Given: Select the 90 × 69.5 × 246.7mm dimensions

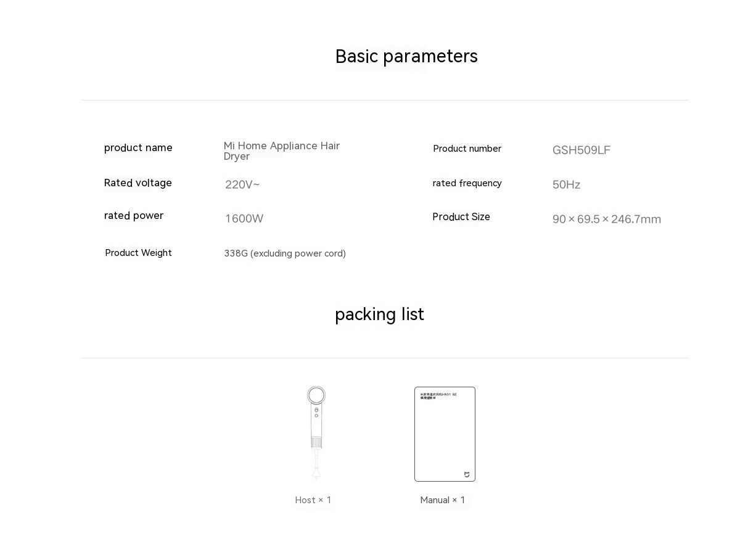Looking at the screenshot, I should (607, 220).
